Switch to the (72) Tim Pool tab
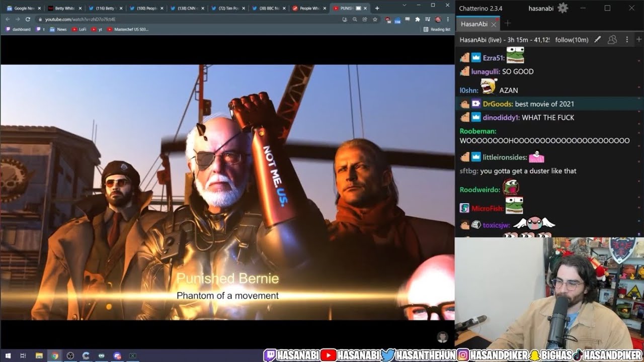Viewport: 644px width, 362px height. tap(227, 8)
